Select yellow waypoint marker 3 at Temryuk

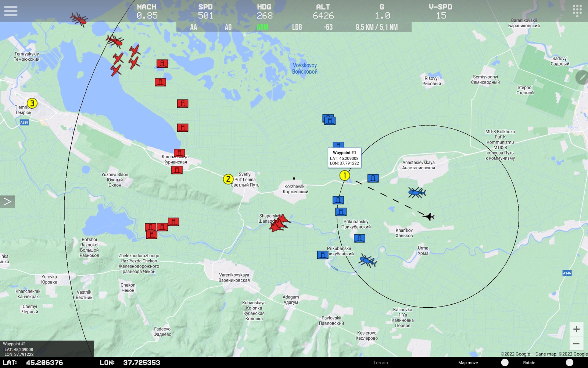[32, 103]
